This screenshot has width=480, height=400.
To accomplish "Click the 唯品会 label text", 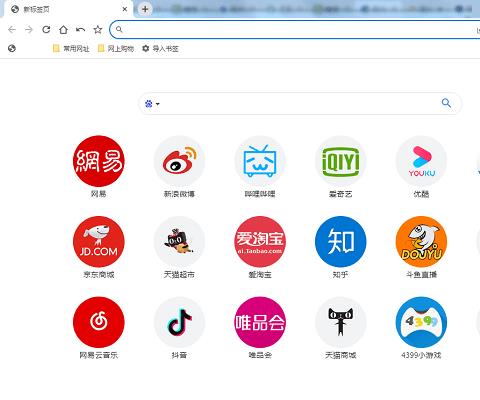I will coord(260,355).
